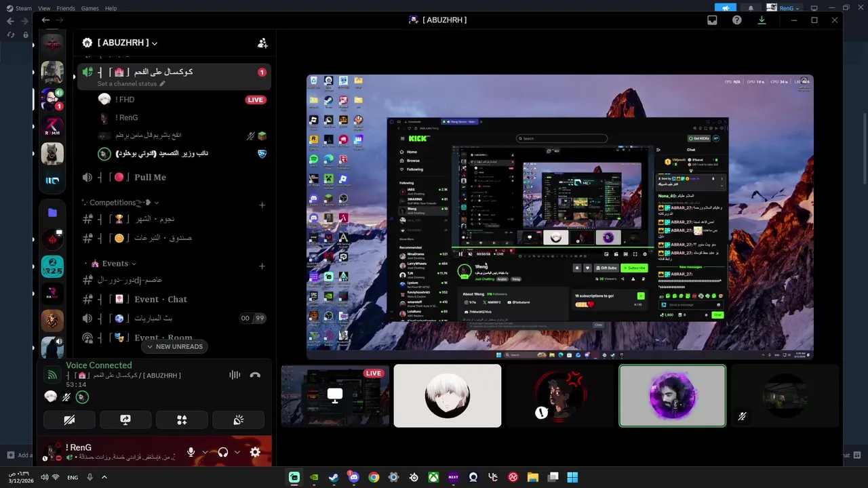Screen dimensions: 868x488
Task: Open Discord help question mark
Action: coord(737,20)
